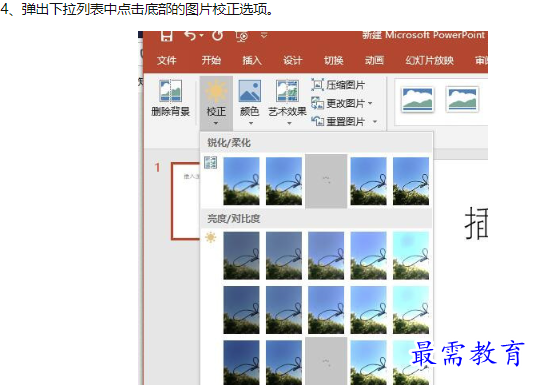Screen dimensions: 533x385
Task: Pick brightness +20% contrast -40% thumbnail
Action: pyautogui.click(x=368, y=256)
